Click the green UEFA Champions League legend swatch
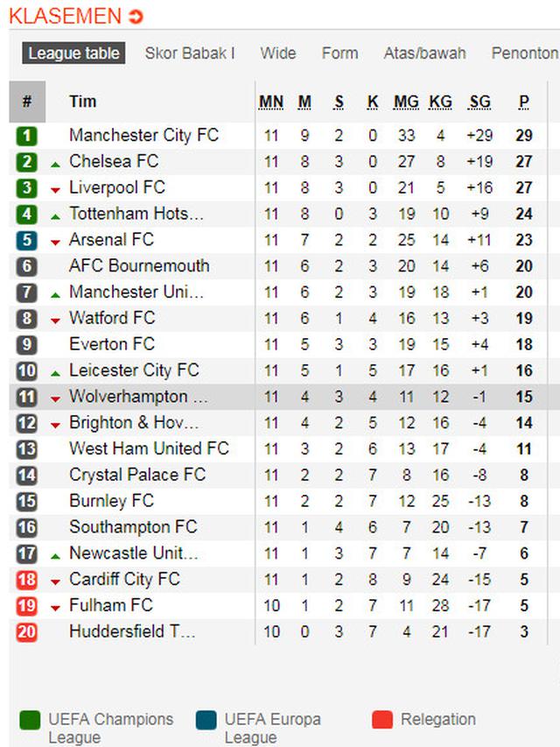 pos(31,721)
